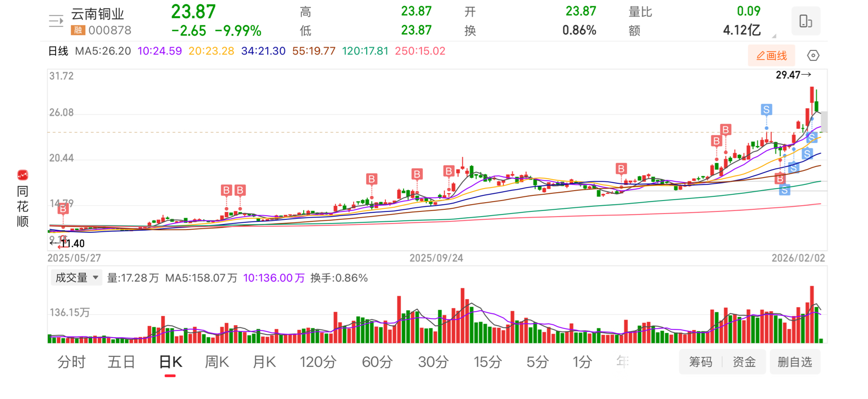Click the green MA 120:17.81 value
868x399 pixels.
tap(365, 51)
